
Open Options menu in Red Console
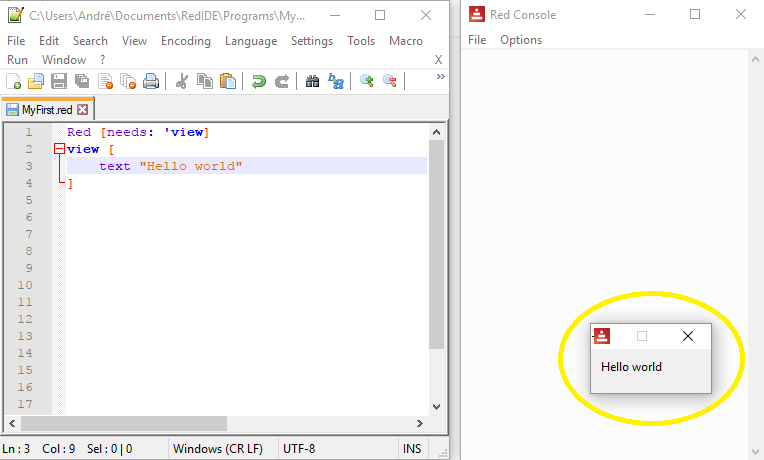[521, 40]
